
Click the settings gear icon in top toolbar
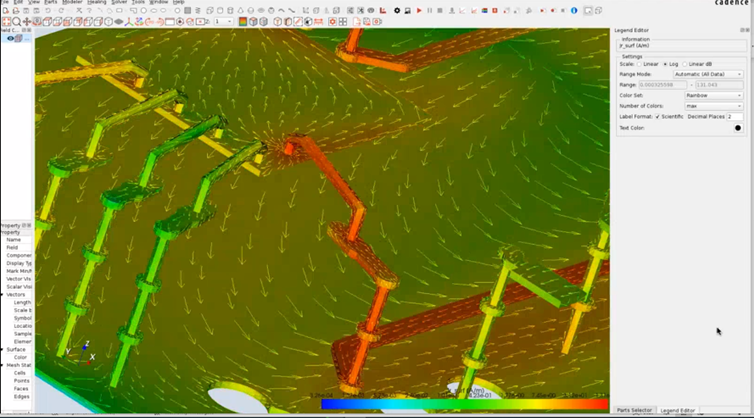pyautogui.click(x=396, y=10)
